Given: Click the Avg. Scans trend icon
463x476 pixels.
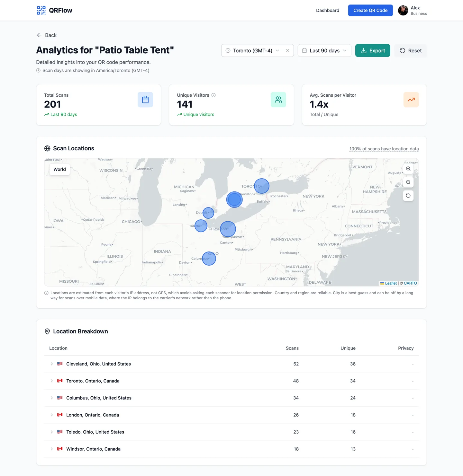Looking at the screenshot, I should pyautogui.click(x=411, y=100).
